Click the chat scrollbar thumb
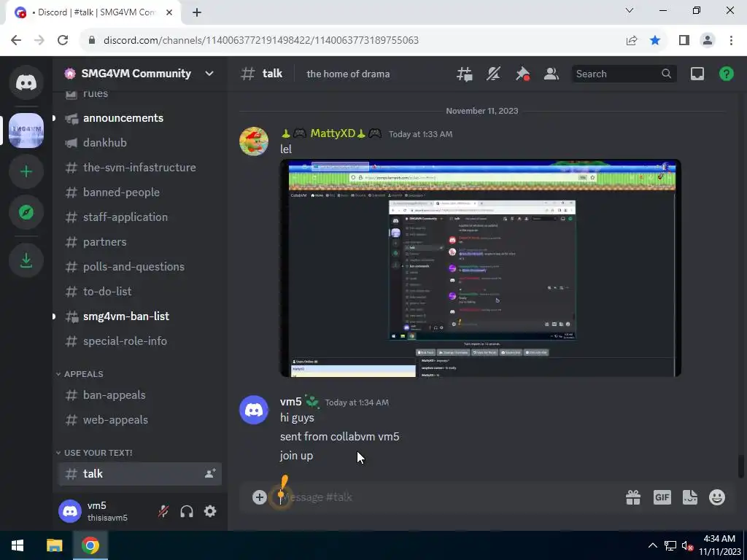Image resolution: width=747 pixels, height=560 pixels. [x=741, y=466]
